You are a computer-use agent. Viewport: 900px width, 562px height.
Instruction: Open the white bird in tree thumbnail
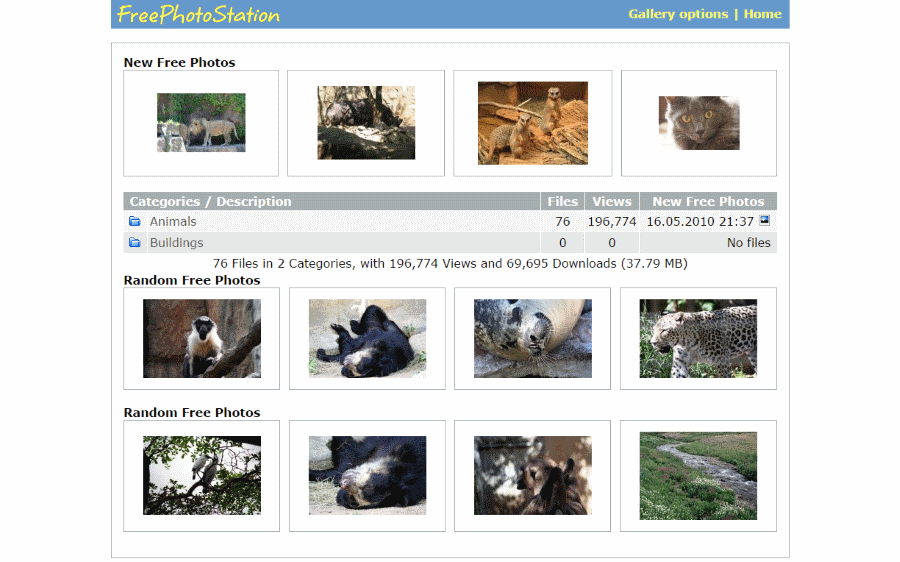[x=201, y=475]
